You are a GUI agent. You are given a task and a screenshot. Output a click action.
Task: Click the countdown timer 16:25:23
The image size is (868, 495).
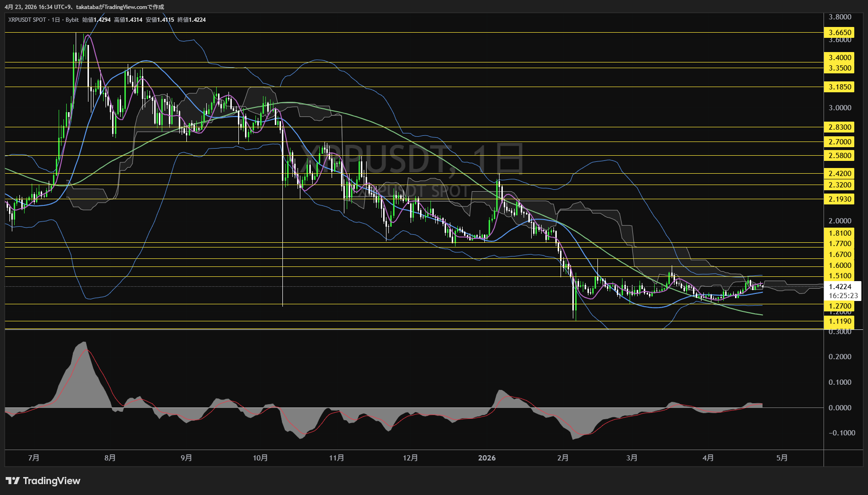(x=842, y=296)
